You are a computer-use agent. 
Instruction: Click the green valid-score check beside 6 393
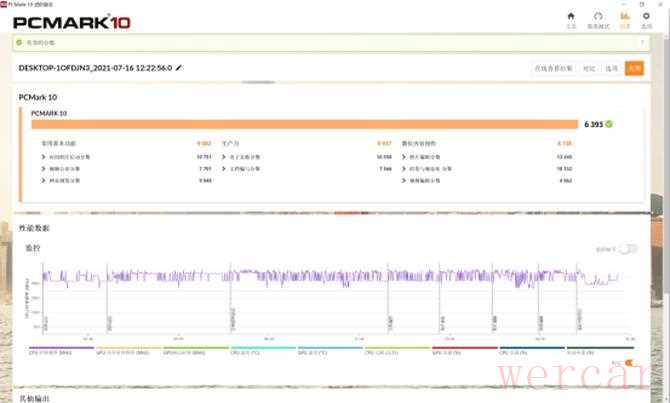609,124
